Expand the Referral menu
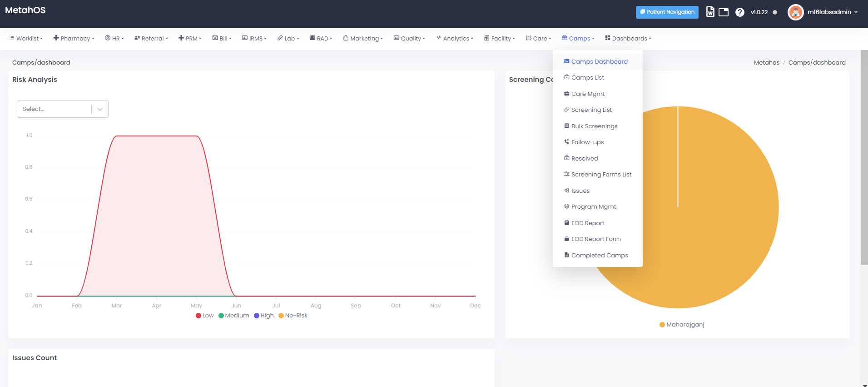This screenshot has width=868, height=387. (x=151, y=38)
